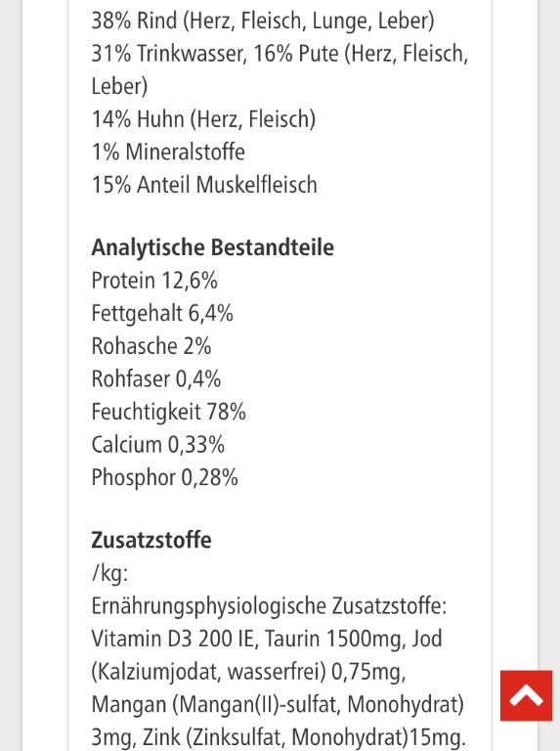Select the Feuchtigkeit 78% line
560x751 pixels.
tap(168, 413)
